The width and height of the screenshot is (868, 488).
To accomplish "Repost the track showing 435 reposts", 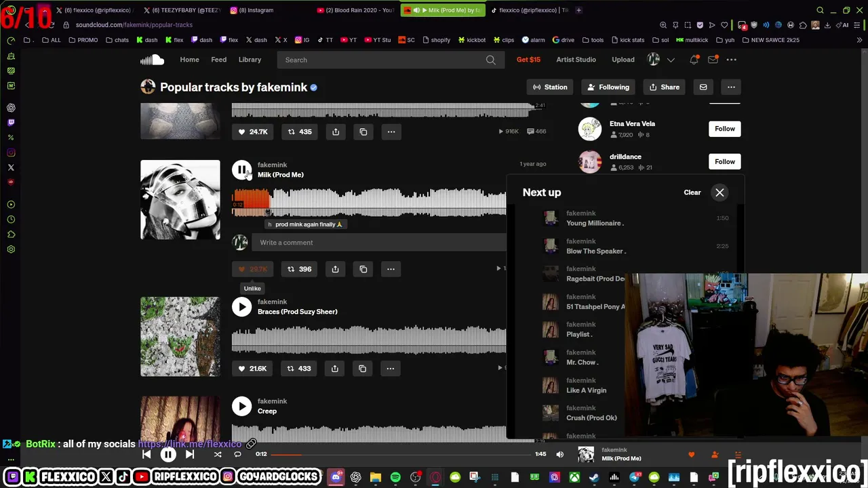I will click(x=299, y=131).
